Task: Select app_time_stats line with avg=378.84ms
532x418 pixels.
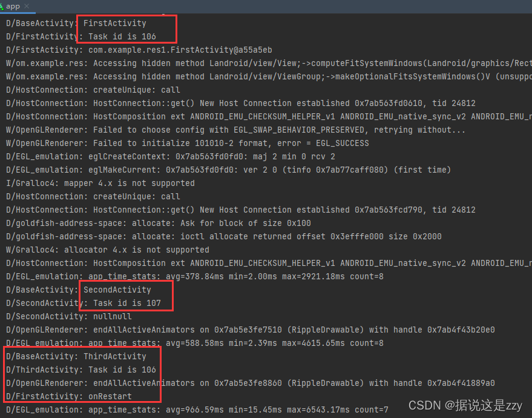Action: tap(195, 276)
